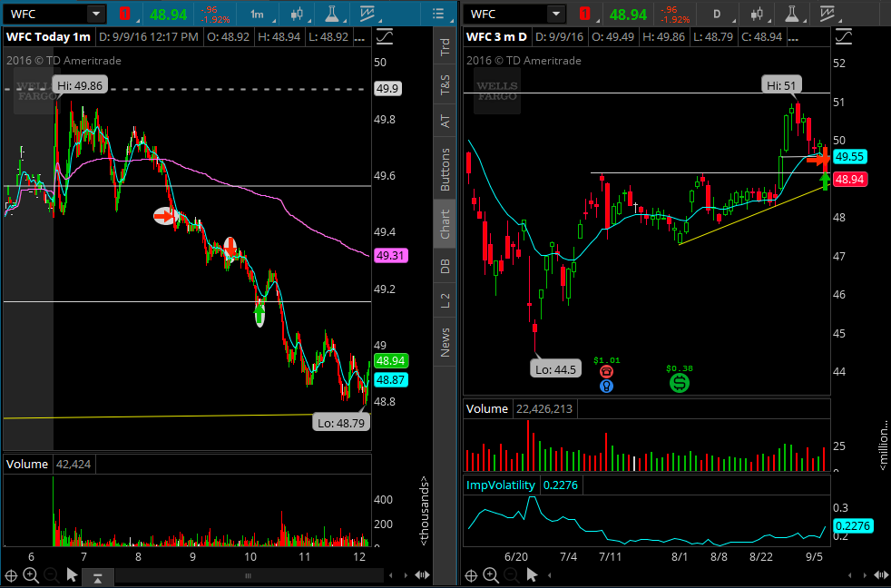The image size is (891, 588).
Task: Click the Hi: 49.86 price bubble
Action: pyautogui.click(x=80, y=86)
